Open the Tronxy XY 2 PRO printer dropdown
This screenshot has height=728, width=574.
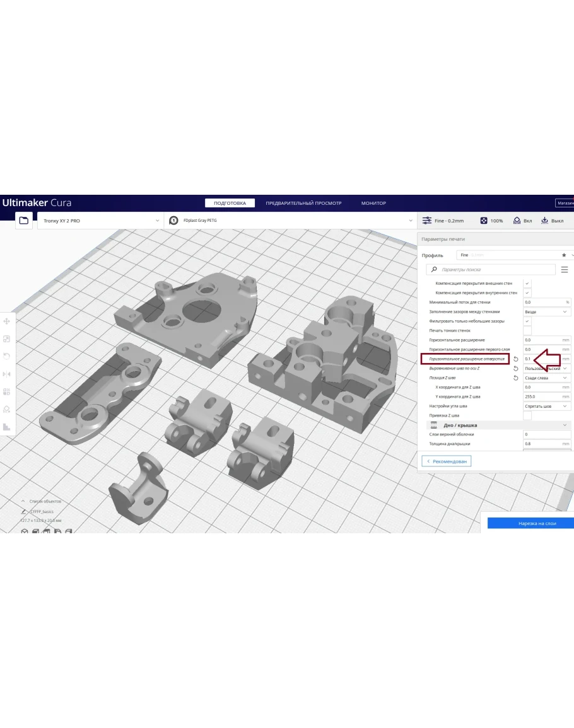tap(101, 221)
